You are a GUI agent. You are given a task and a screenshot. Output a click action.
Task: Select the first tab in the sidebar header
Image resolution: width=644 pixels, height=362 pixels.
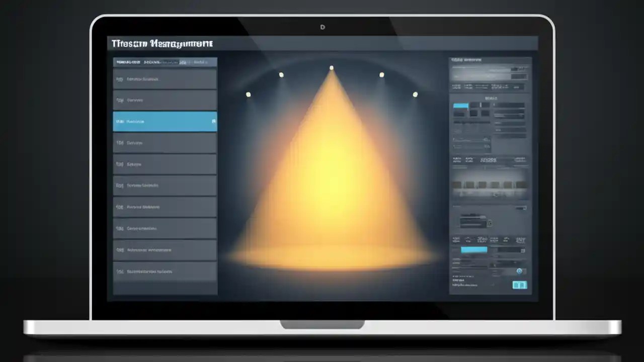(x=127, y=62)
